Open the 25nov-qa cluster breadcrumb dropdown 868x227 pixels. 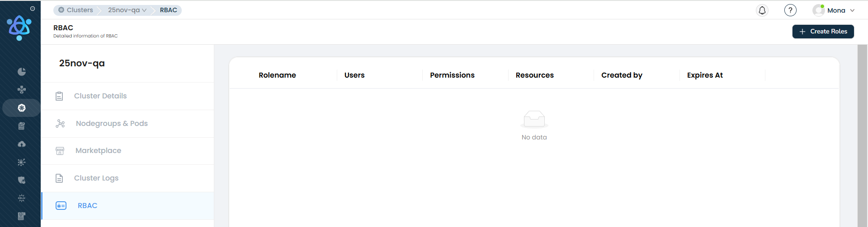click(x=127, y=10)
